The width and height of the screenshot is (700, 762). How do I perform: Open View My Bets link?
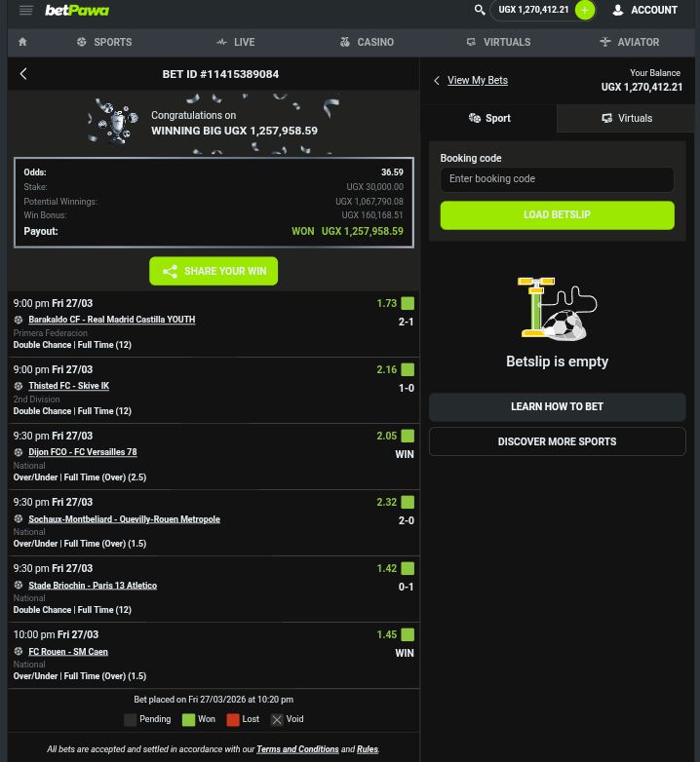(x=478, y=80)
